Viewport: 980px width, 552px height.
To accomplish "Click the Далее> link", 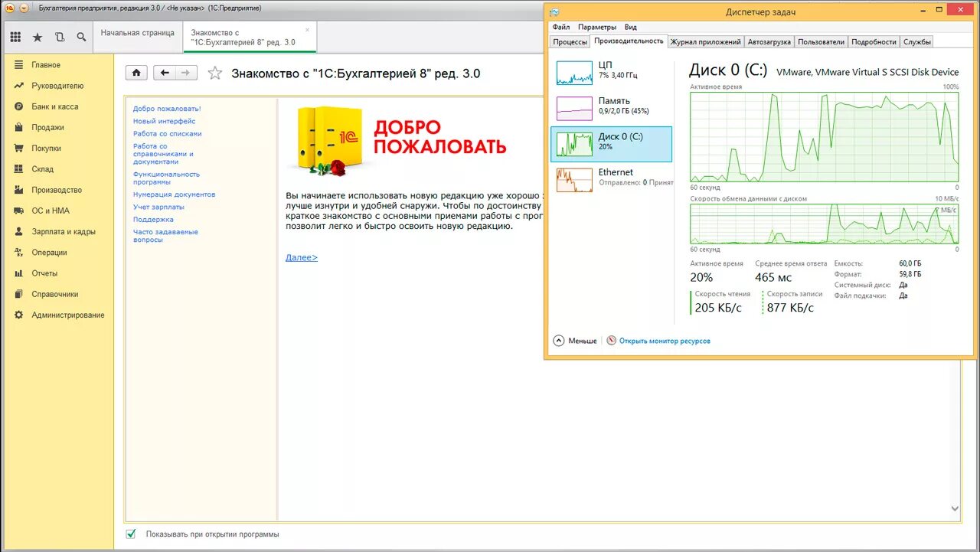I will [x=302, y=257].
